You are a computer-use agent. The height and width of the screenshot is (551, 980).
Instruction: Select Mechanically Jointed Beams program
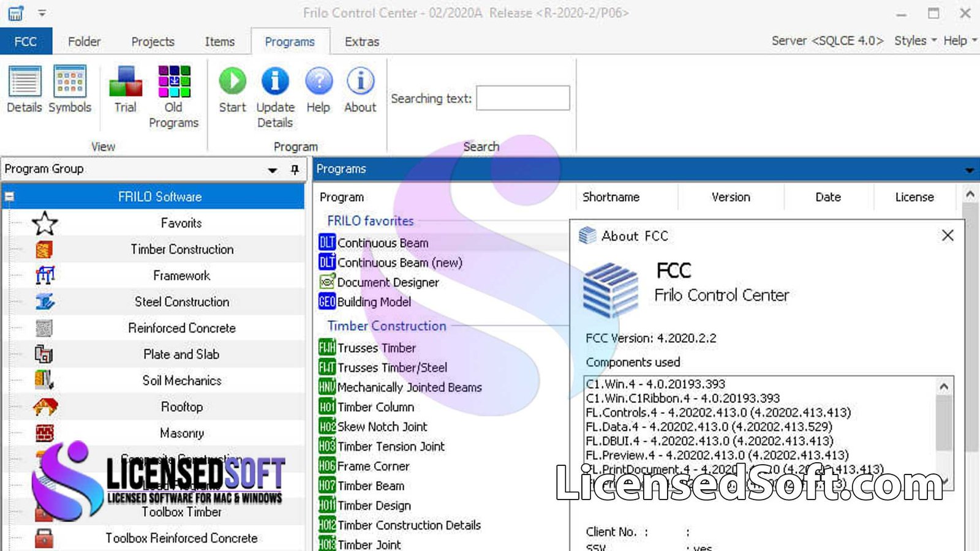[x=401, y=387]
